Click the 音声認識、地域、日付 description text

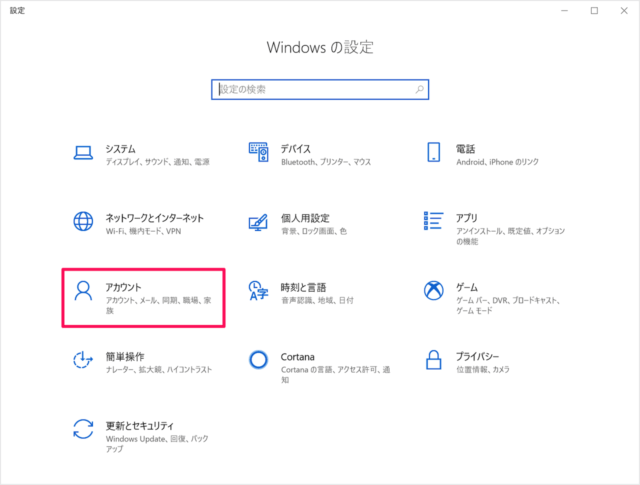(x=317, y=300)
